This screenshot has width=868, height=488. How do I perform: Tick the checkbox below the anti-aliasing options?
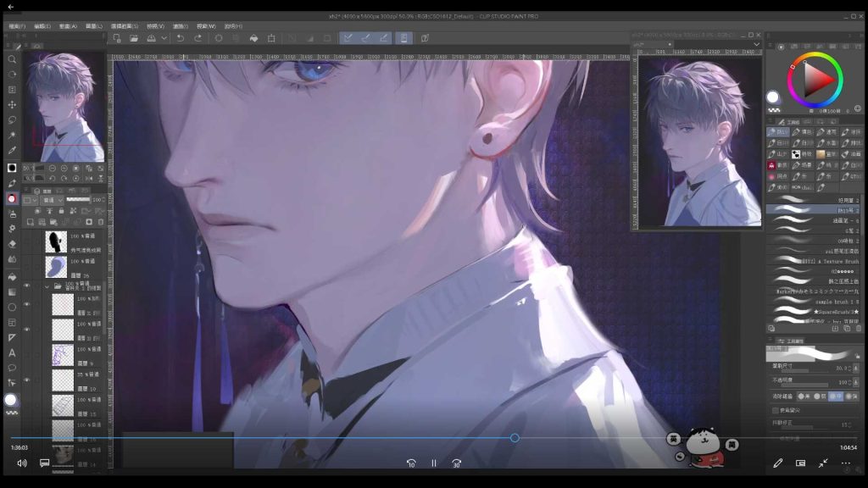coord(775,411)
